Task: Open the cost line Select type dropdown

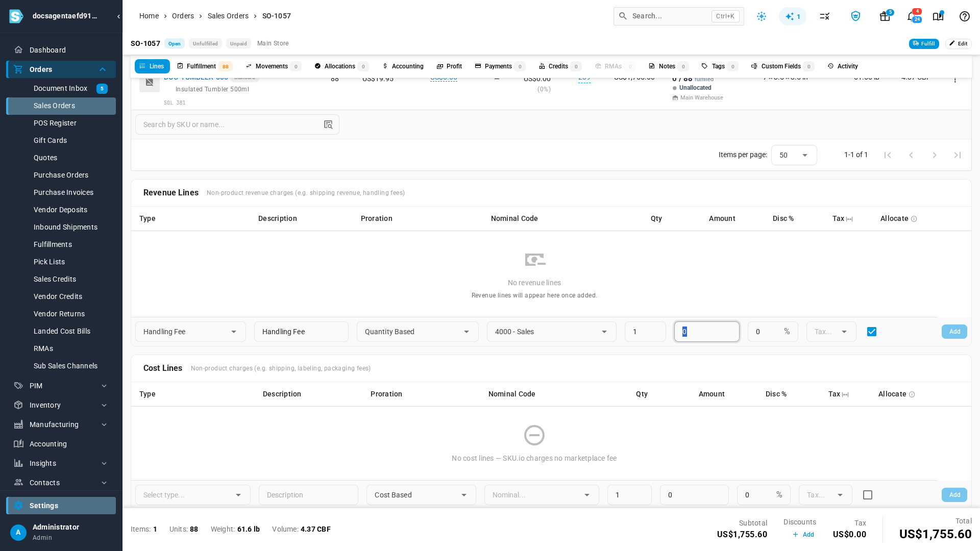Action: click(x=192, y=495)
